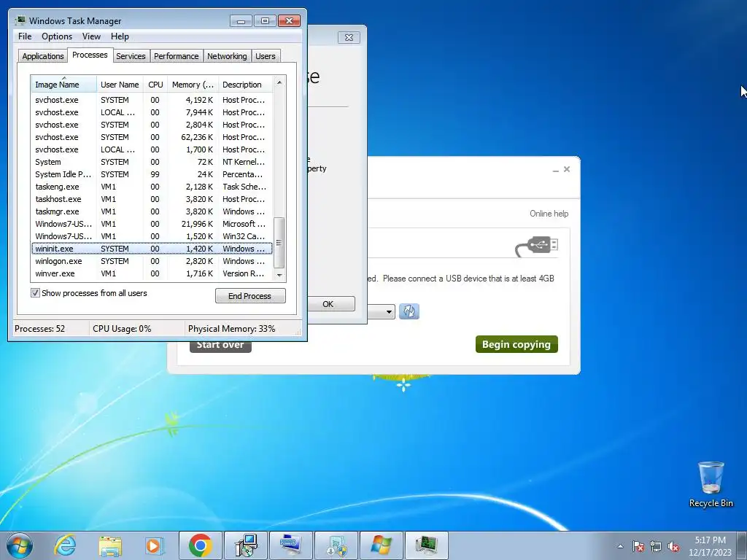Open the muted volume tray icon
The width and height of the screenshot is (747, 560).
(673, 546)
